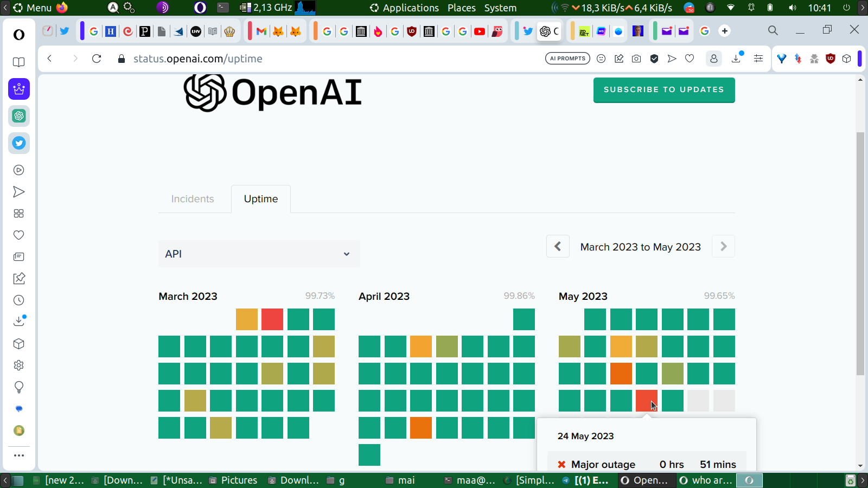Go to previous months with left chevron
The height and width of the screenshot is (488, 868).
[x=558, y=246]
